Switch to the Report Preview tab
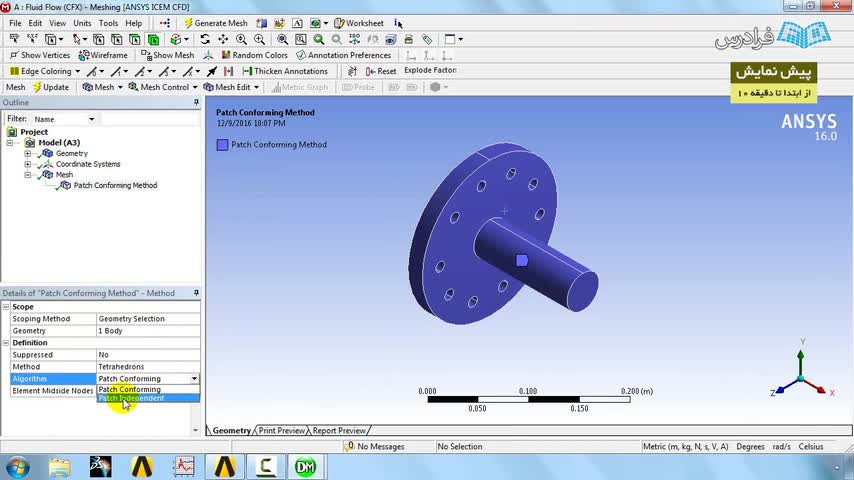Image resolution: width=854 pixels, height=480 pixels. 339,430
